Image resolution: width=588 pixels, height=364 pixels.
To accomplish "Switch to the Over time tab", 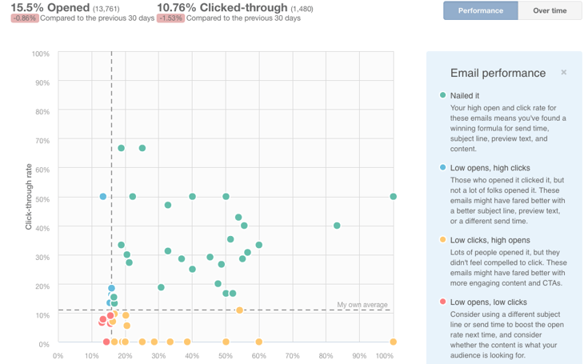I will pos(550,10).
